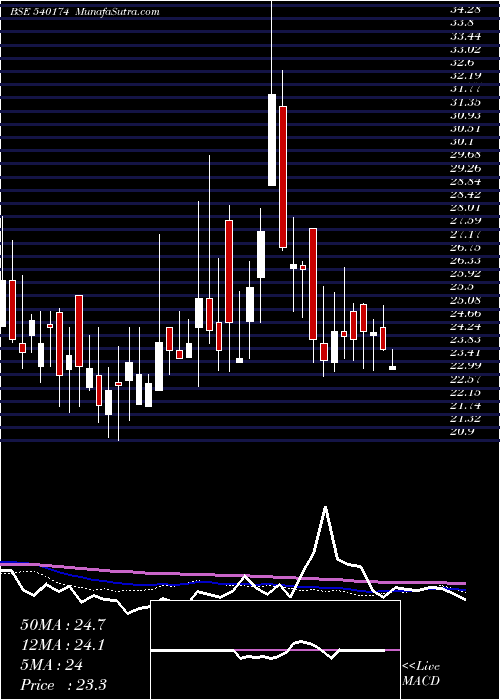This screenshot has height=700, width=500.
Task: Click the 28.01 price axis label
Action: point(465,208)
